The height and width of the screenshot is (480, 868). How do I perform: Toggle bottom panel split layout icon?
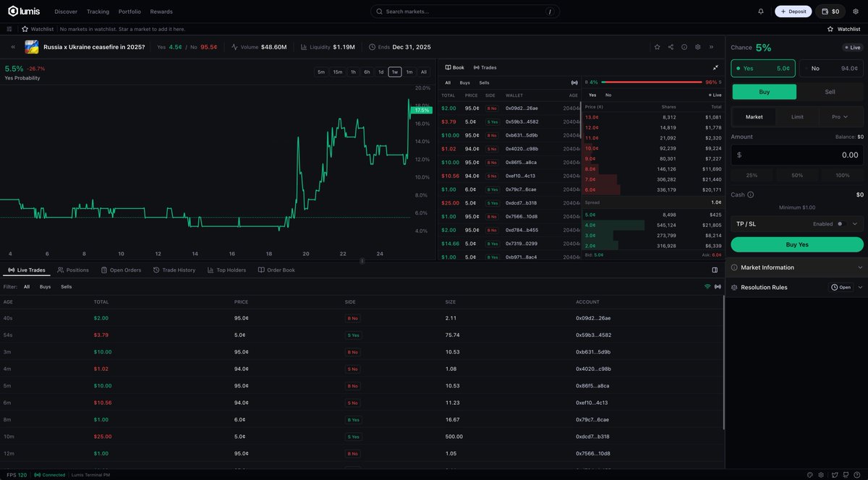coord(715,270)
